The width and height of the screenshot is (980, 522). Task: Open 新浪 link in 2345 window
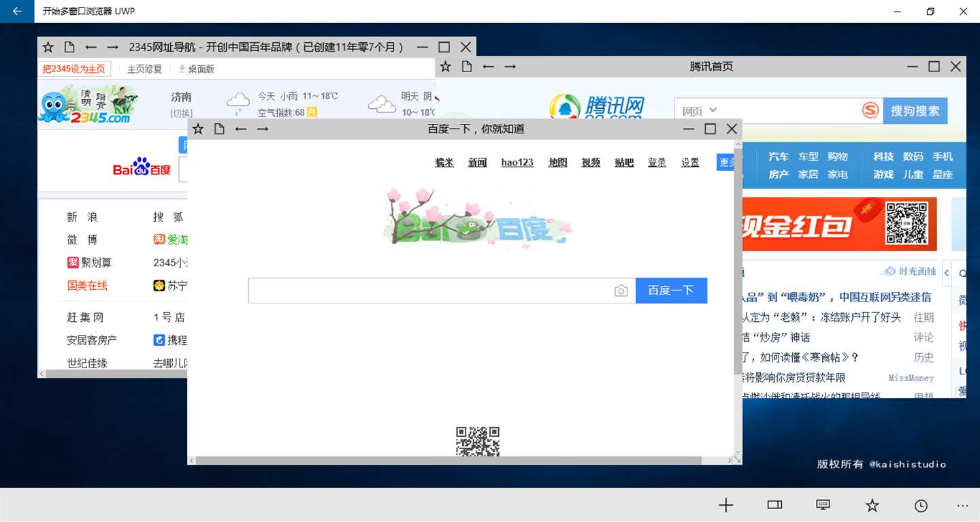tap(82, 217)
